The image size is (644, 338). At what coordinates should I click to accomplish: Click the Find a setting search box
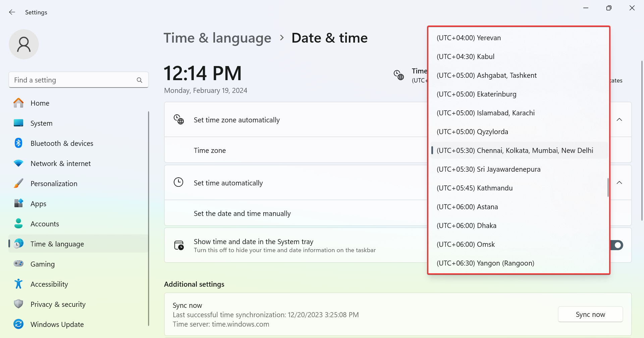coord(74,80)
